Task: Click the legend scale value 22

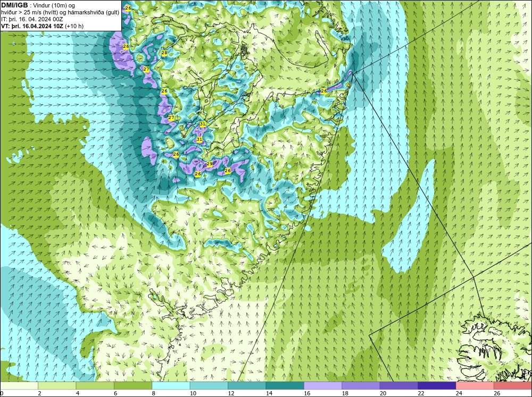Action: click(421, 393)
